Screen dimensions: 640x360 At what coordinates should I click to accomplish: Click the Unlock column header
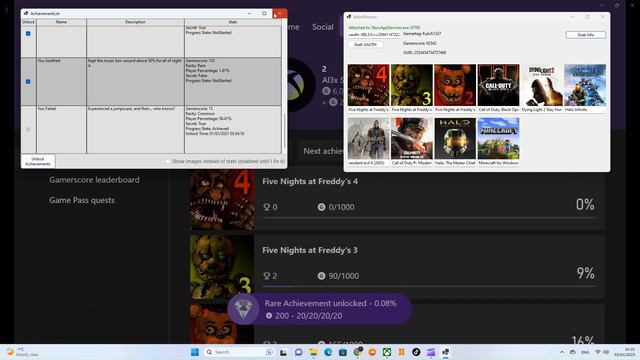coord(29,22)
